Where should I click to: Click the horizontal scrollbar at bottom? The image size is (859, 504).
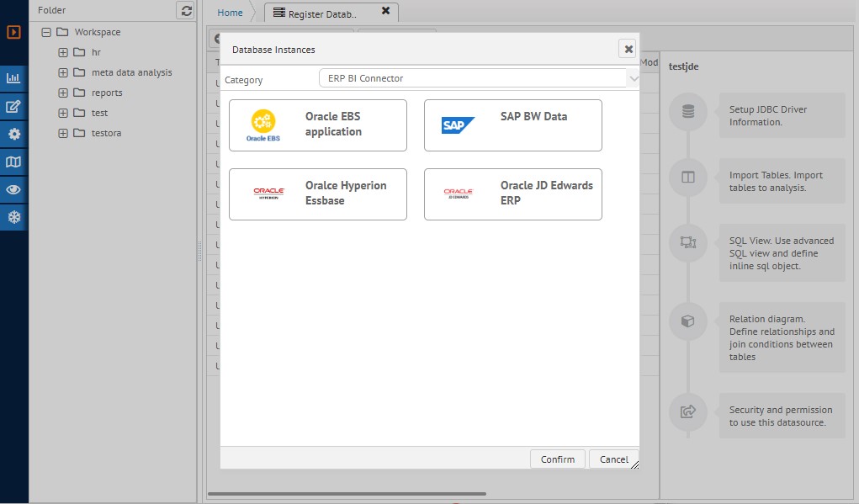pyautogui.click(x=347, y=494)
